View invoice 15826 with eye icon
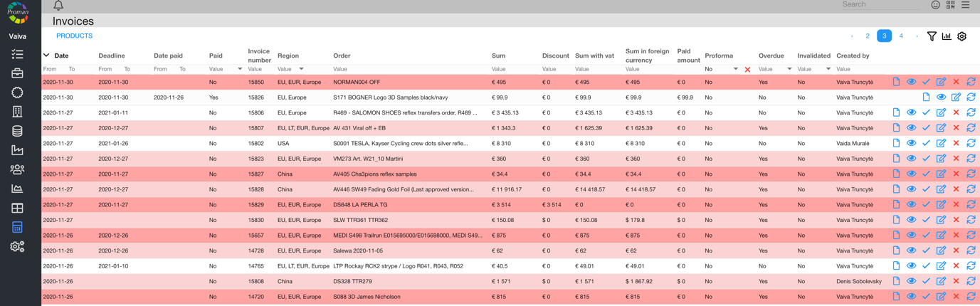This screenshot has width=980, height=306. click(x=941, y=97)
